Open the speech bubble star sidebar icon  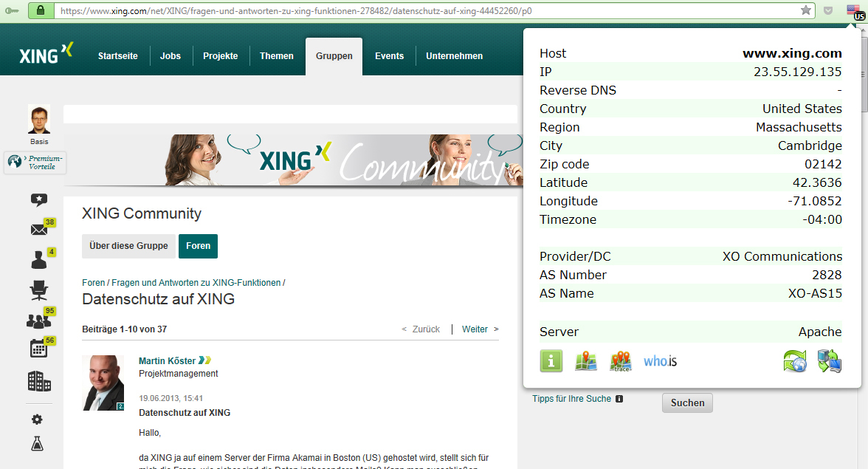[38, 200]
